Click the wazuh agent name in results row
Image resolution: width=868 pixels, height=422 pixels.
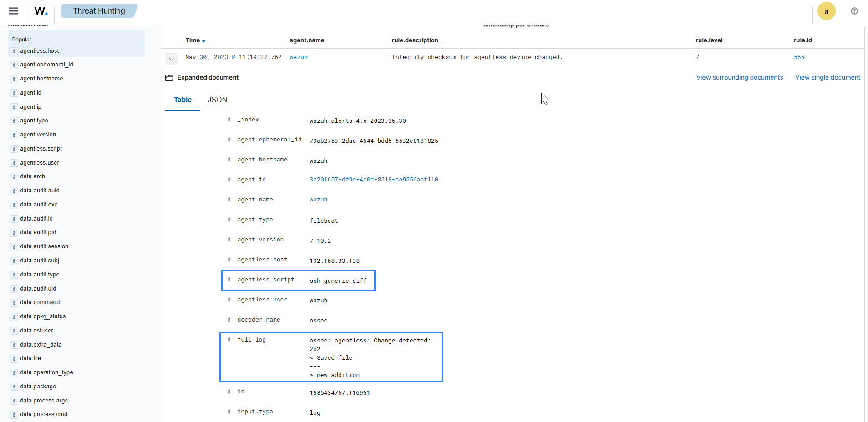(x=299, y=57)
